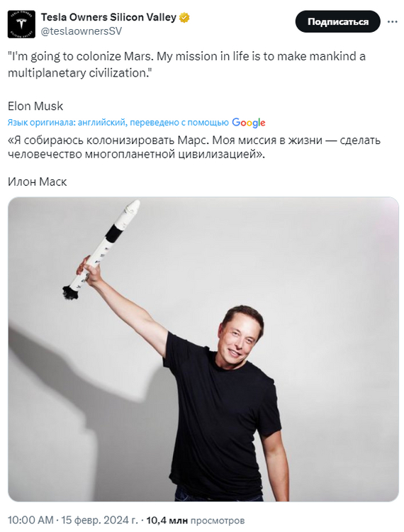This screenshot has width=404, height=532.
Task: Click the Илон Маск signature line
Action: (x=38, y=182)
